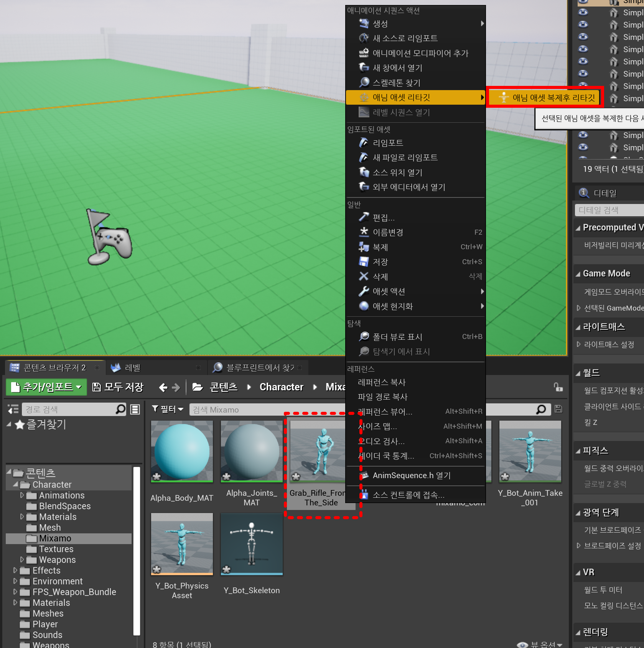The width and height of the screenshot is (644, 648).
Task: Click 애니메이션 모디파이어 추가 menu entry
Action: coord(415,53)
